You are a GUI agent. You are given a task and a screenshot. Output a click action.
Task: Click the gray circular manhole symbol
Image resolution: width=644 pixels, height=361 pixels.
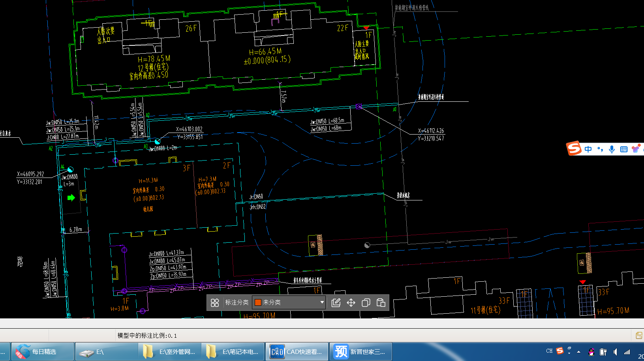(x=367, y=245)
